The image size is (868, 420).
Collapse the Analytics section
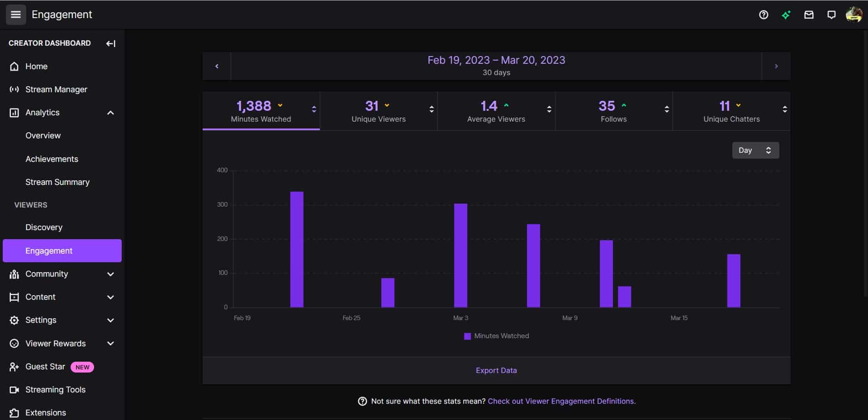(x=110, y=113)
